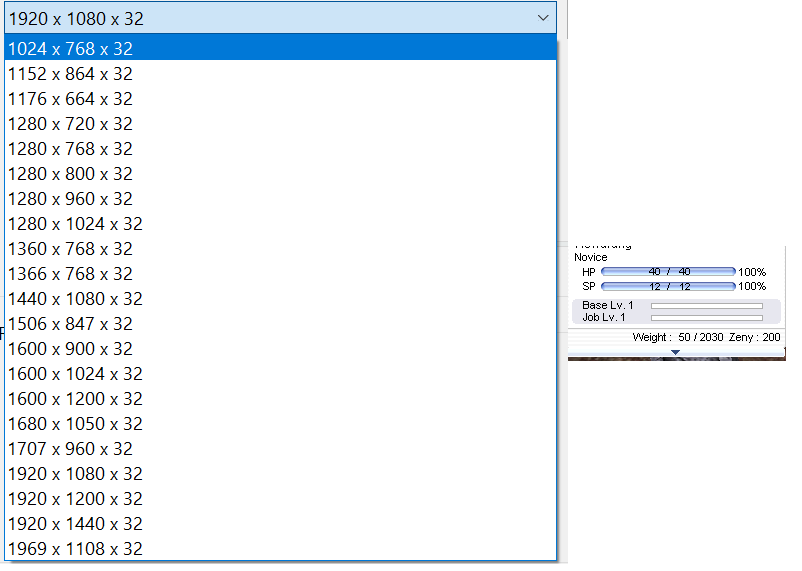Pick 1280 x 1024 x 32 option

point(280,224)
